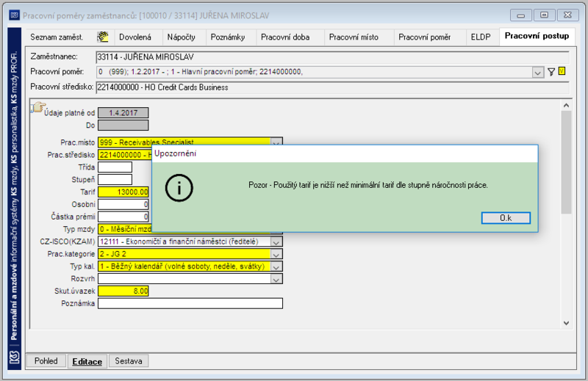Switch to Pohled mode

[x=46, y=361]
